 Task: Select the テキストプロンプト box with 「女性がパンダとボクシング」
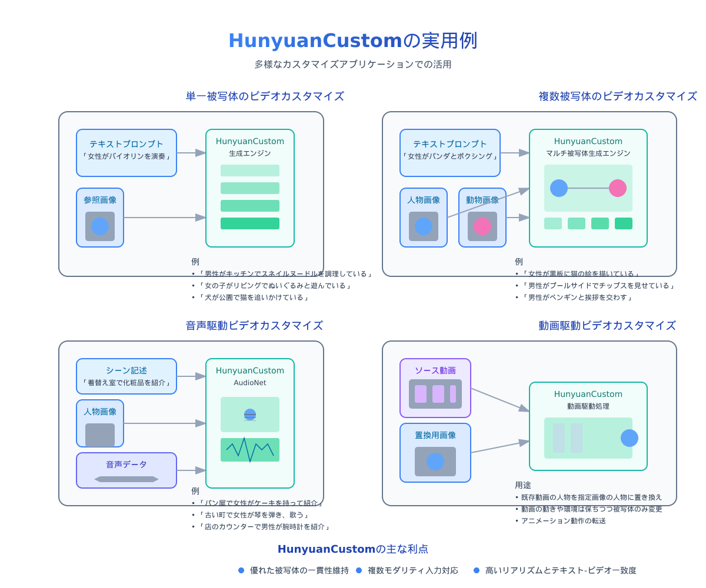pyautogui.click(x=450, y=153)
